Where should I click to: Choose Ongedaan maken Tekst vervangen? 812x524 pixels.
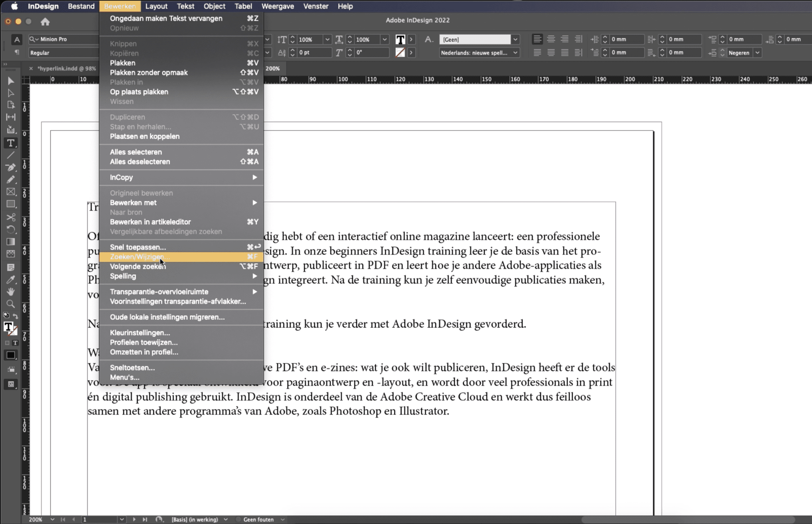click(x=181, y=19)
